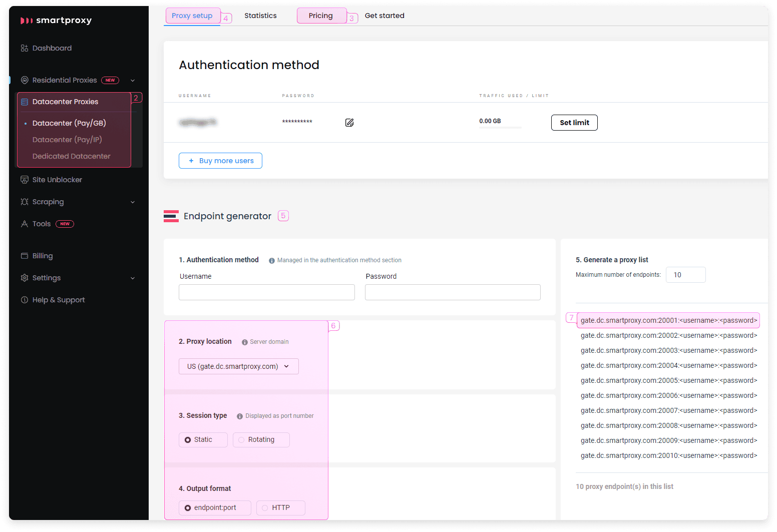Click the Billing card icon

pyautogui.click(x=24, y=256)
